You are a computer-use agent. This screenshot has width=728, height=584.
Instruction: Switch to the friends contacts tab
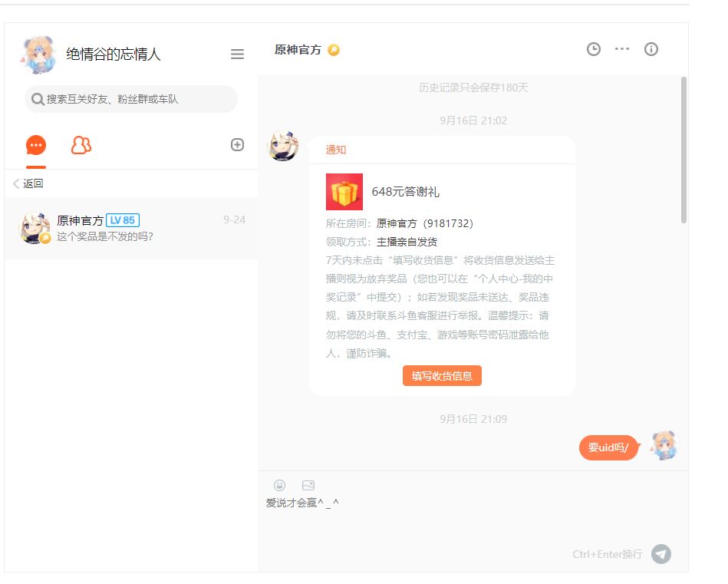[81, 145]
